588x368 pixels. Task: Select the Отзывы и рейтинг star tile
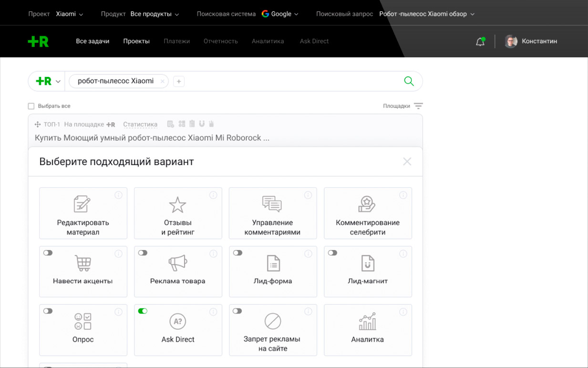pyautogui.click(x=178, y=213)
